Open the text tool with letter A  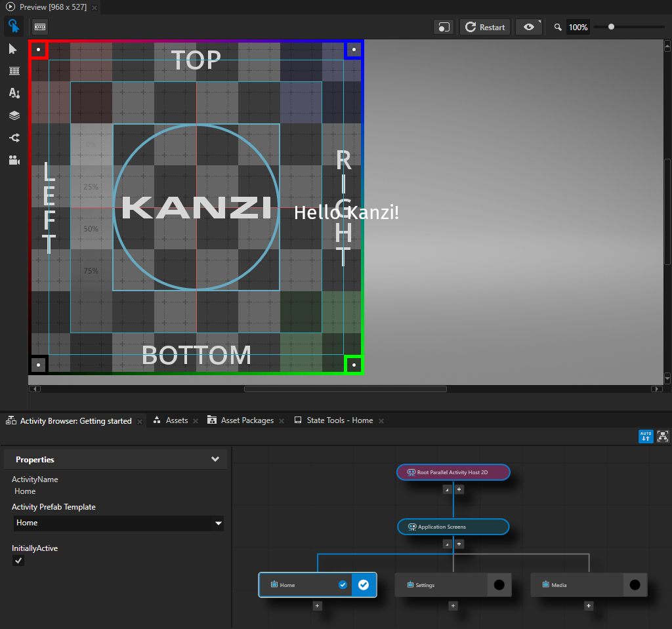(14, 93)
